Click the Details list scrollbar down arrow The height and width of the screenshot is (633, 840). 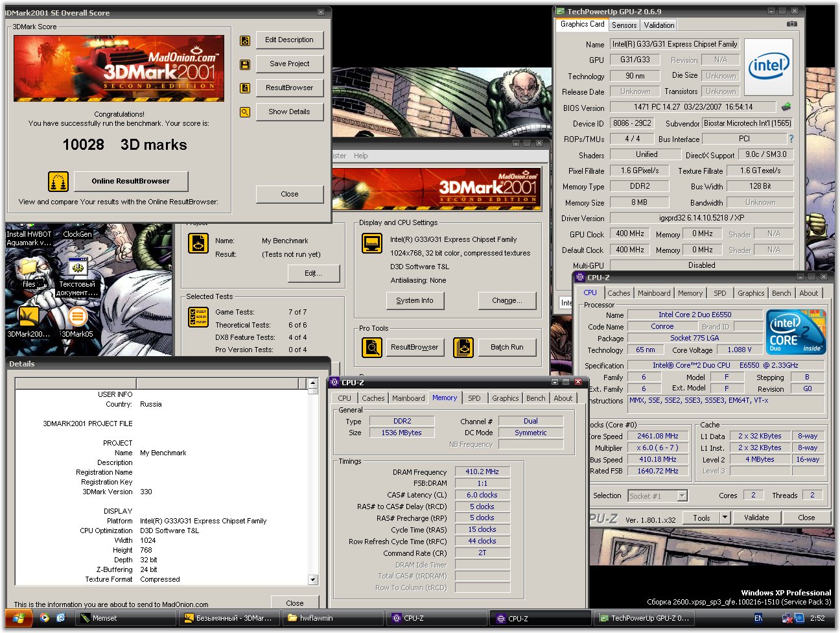pos(313,579)
